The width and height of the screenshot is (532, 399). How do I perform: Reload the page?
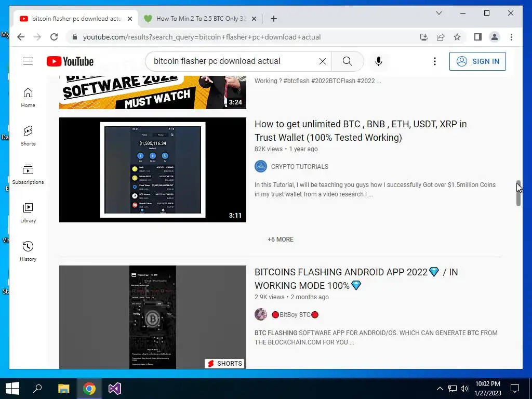click(54, 37)
